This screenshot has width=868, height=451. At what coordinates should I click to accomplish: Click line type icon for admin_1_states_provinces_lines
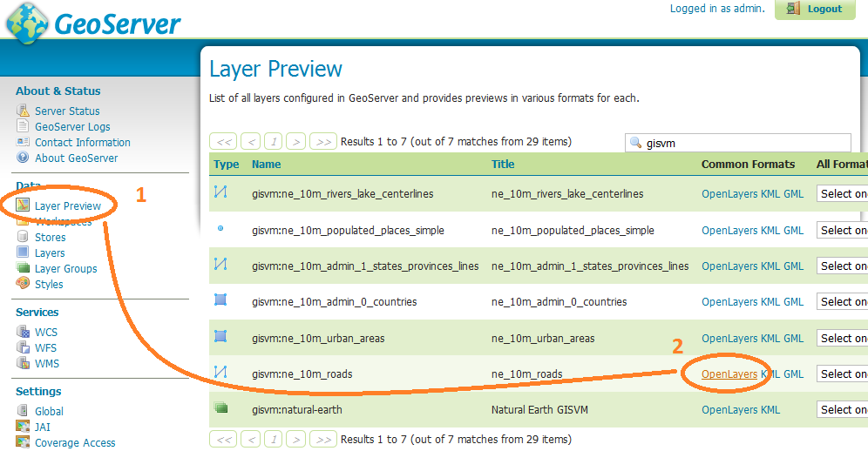[x=220, y=264]
